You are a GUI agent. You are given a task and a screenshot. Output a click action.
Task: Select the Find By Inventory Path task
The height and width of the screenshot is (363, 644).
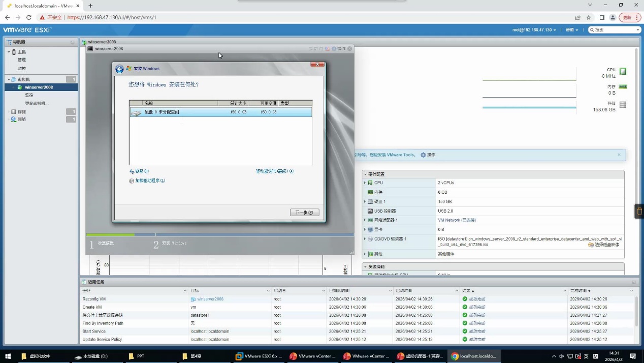click(x=357, y=323)
